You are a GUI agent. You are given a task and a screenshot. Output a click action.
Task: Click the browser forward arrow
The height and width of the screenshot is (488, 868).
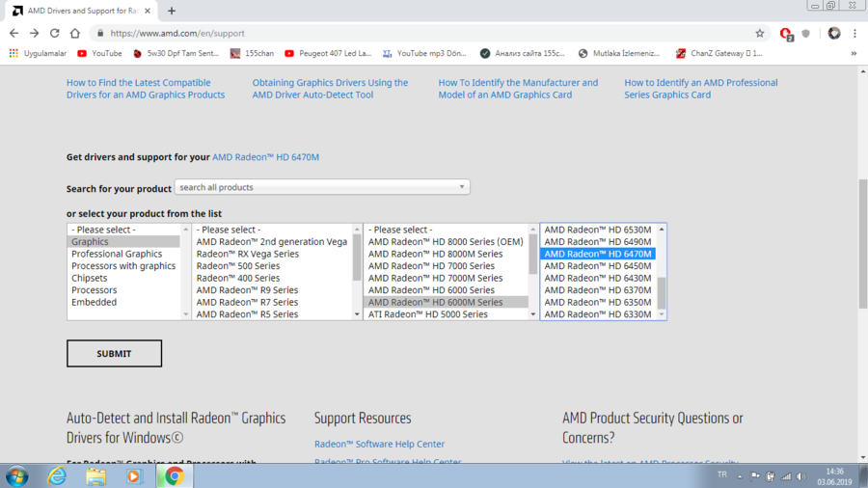coord(35,33)
